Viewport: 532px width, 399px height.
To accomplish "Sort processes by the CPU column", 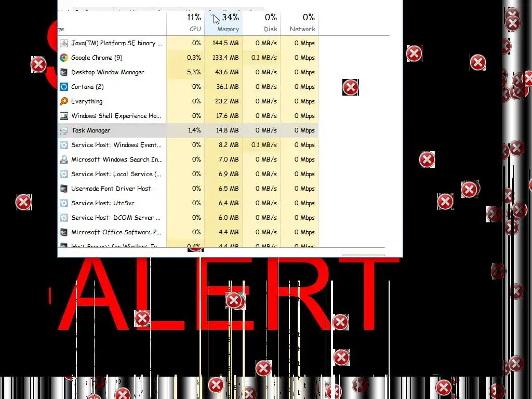I will (x=185, y=23).
